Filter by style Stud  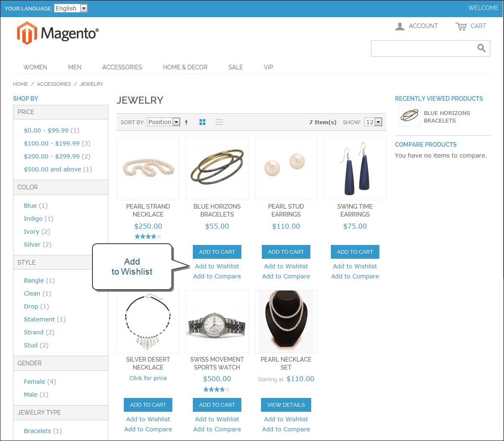(x=31, y=345)
